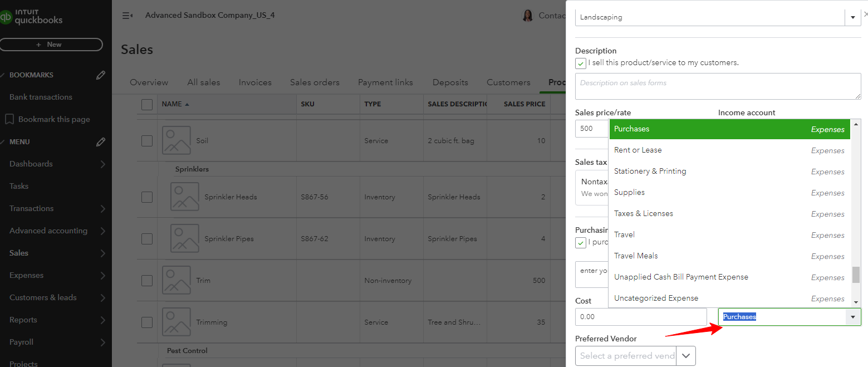This screenshot has height=367, width=868.
Task: Click the QuickBooks logo icon
Action: 7,17
